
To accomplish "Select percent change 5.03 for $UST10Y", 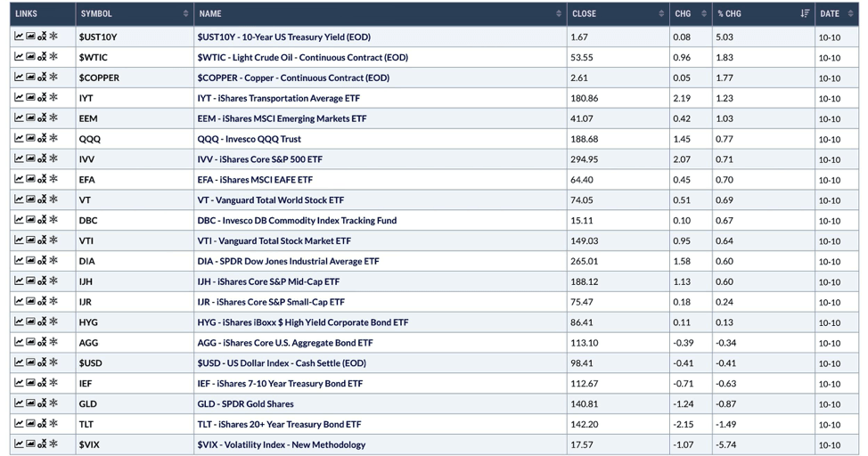I will [x=724, y=37].
